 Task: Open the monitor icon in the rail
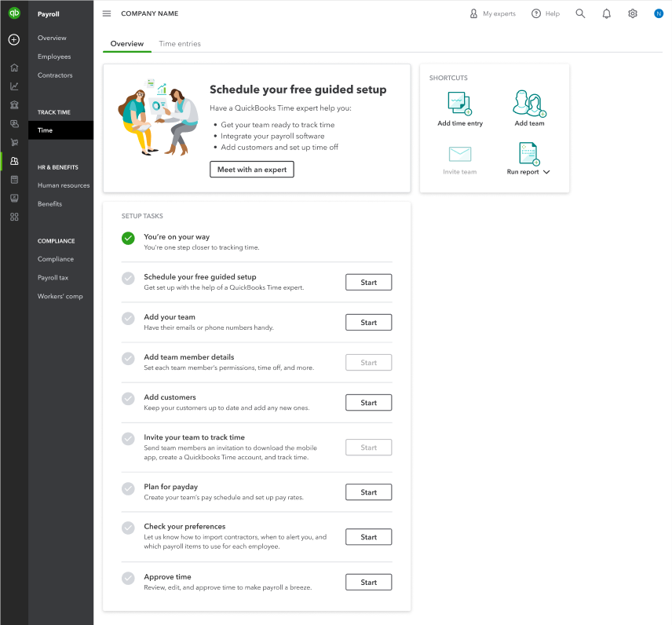(x=14, y=198)
